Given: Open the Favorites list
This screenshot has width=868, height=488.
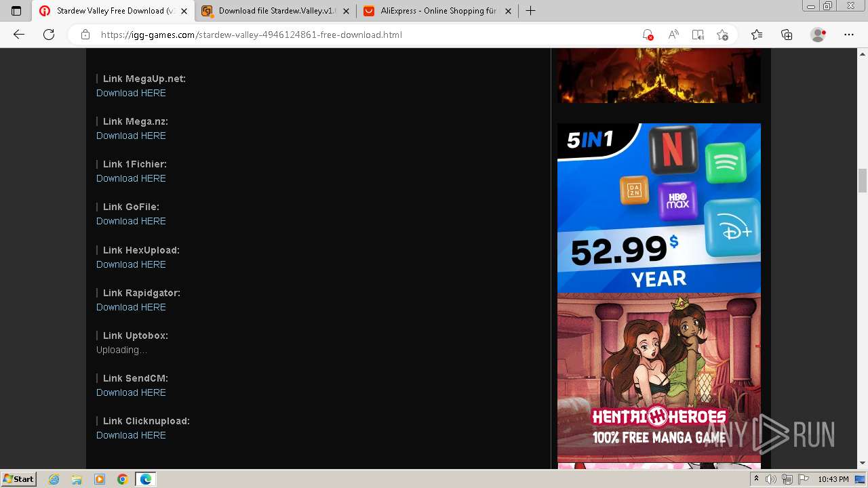Looking at the screenshot, I should pyautogui.click(x=757, y=35).
